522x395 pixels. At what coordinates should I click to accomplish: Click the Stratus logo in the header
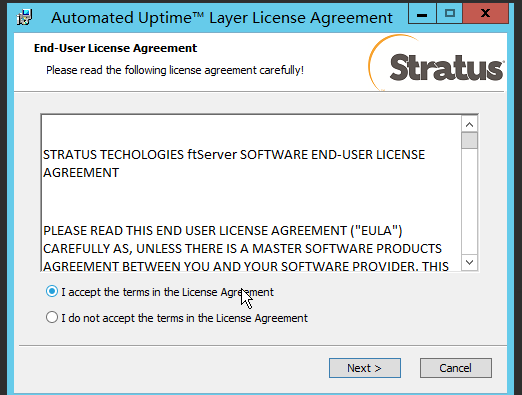point(436,63)
